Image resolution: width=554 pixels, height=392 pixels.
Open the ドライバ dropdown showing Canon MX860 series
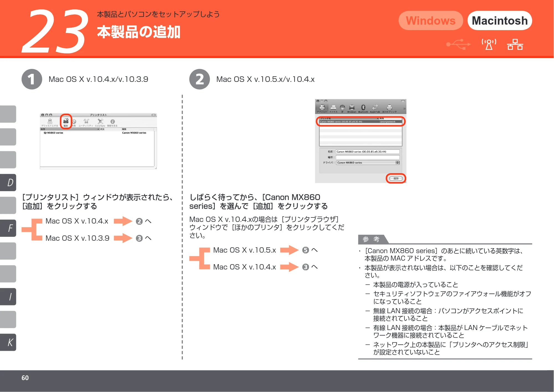coord(368,163)
